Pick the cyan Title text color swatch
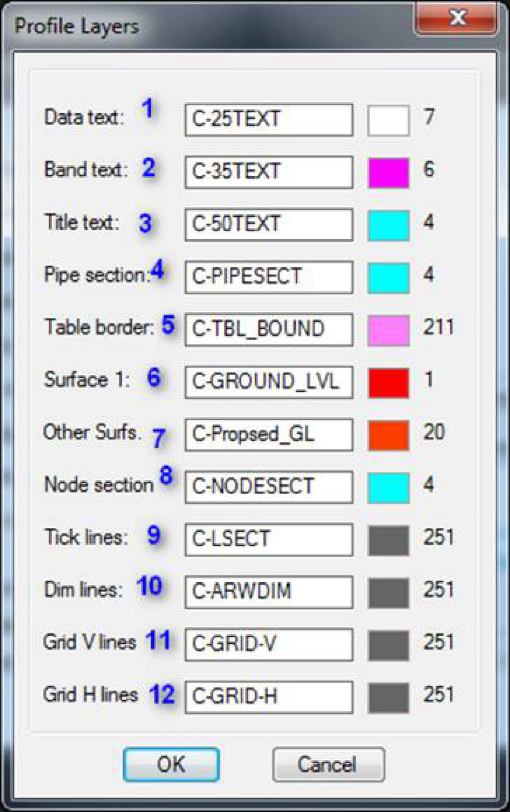510x812 pixels. 388,226
